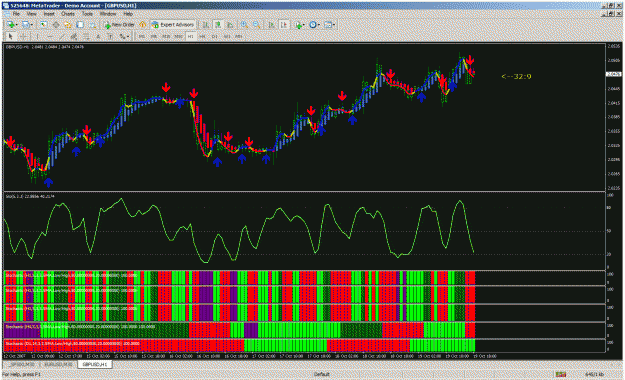This screenshot has width=625, height=380.
Task: Select the Equidistant Channel tool
Action: point(74,36)
